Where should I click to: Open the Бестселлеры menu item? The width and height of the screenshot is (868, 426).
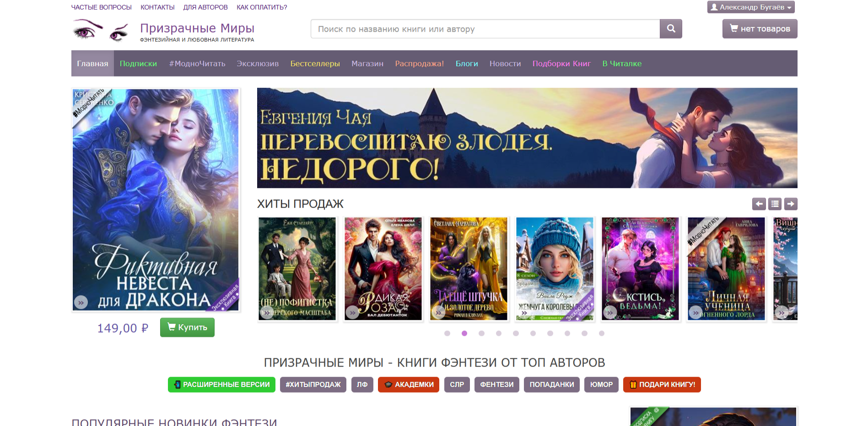[315, 63]
